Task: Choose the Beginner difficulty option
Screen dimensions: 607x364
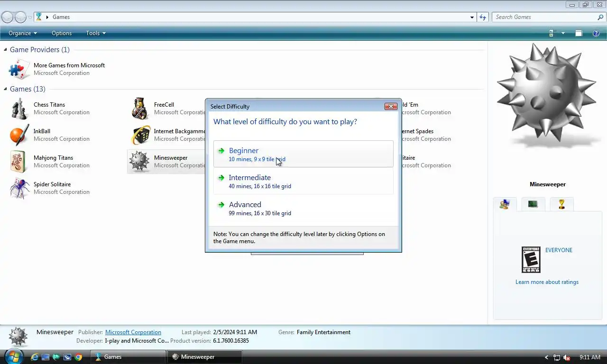Action: tap(303, 154)
